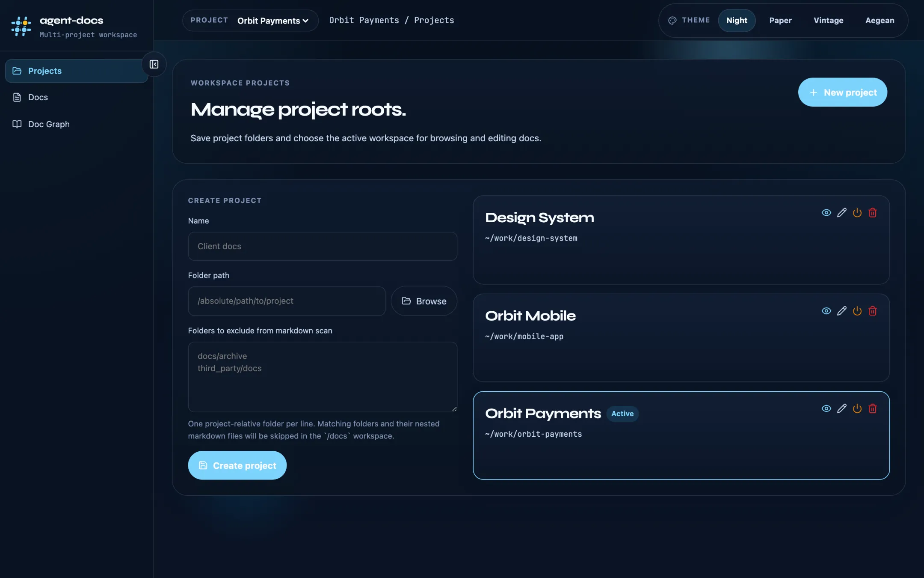
Task: Activate Design System with power icon
Action: pyautogui.click(x=857, y=213)
